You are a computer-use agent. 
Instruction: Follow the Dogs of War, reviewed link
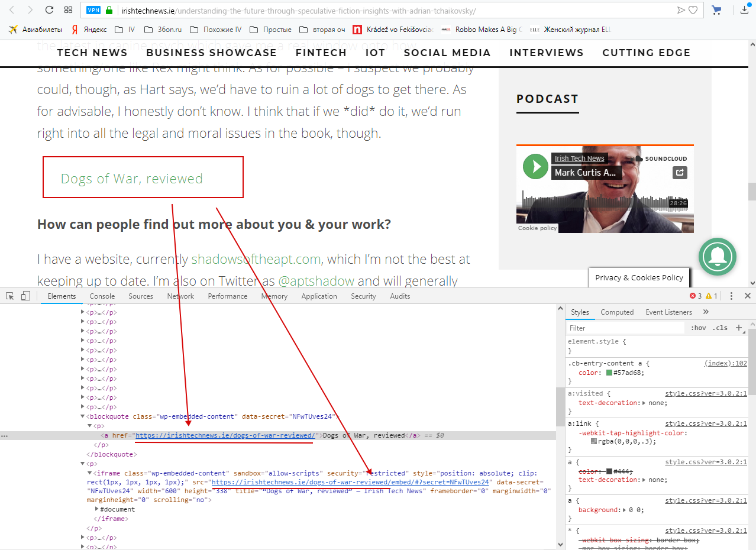[132, 179]
